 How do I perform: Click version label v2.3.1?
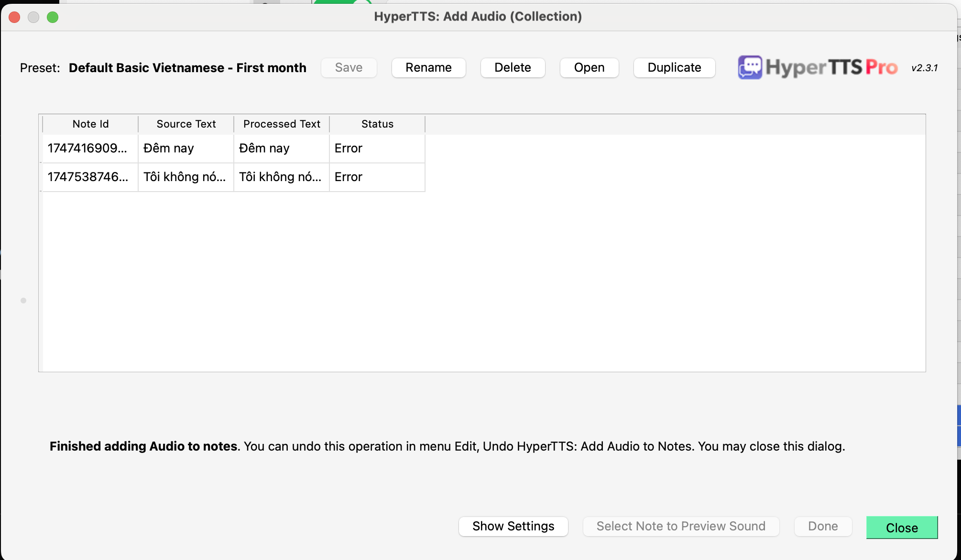pyautogui.click(x=925, y=68)
